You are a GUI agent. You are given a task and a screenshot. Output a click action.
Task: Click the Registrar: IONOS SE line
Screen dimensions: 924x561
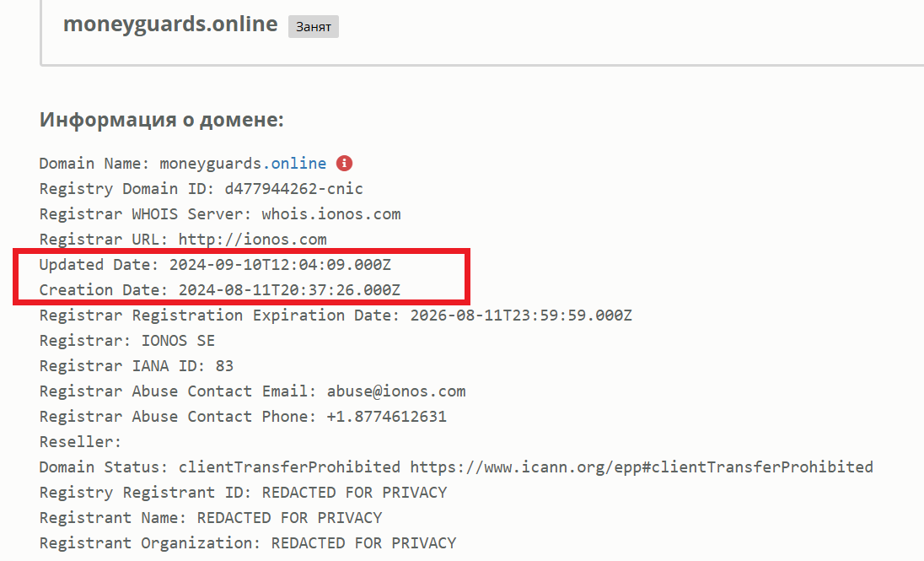(x=127, y=341)
